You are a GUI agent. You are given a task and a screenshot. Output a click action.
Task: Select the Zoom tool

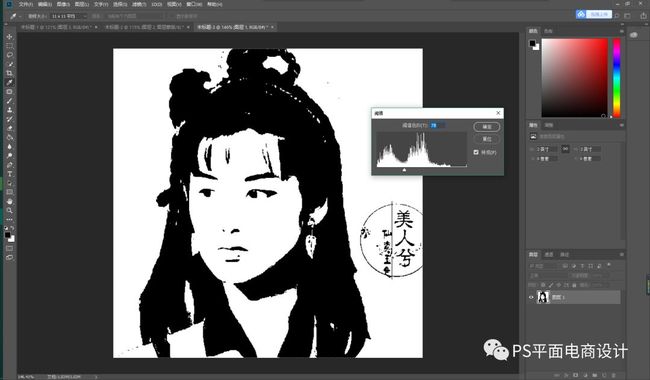click(9, 211)
